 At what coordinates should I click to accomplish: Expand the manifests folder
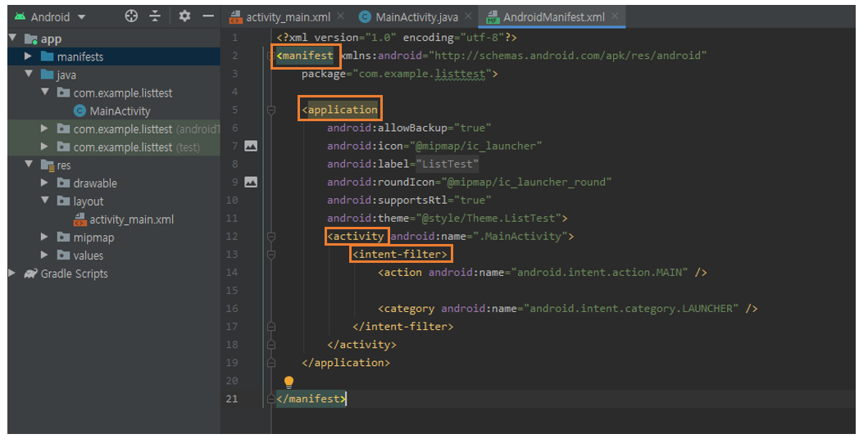click(x=28, y=56)
